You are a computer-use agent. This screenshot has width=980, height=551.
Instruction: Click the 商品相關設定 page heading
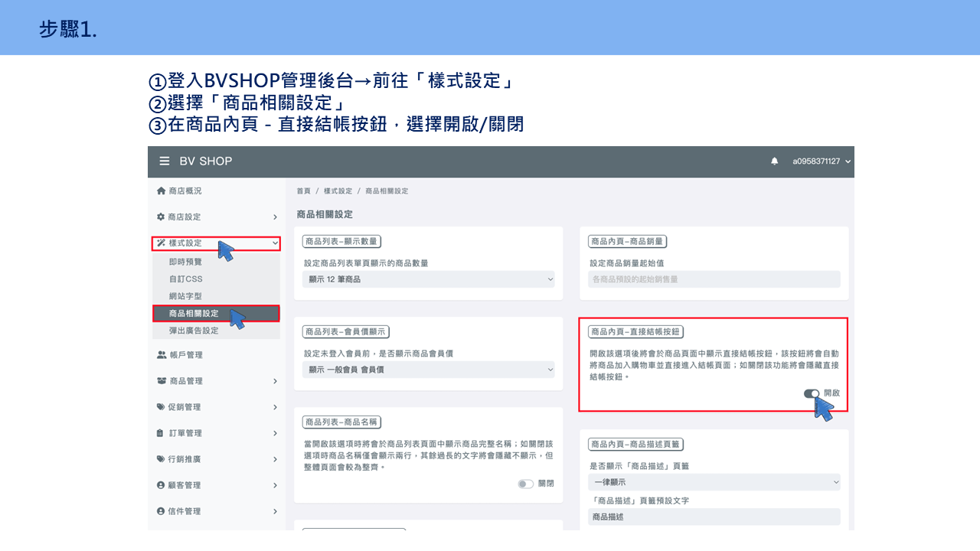(x=325, y=214)
